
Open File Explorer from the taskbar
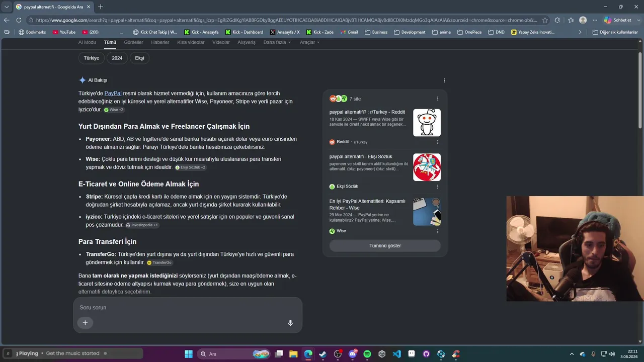coord(293,354)
